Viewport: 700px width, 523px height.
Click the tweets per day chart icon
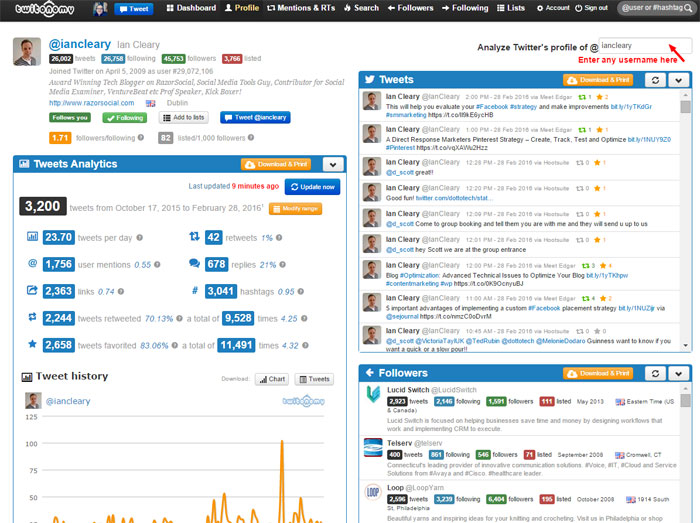(32, 237)
